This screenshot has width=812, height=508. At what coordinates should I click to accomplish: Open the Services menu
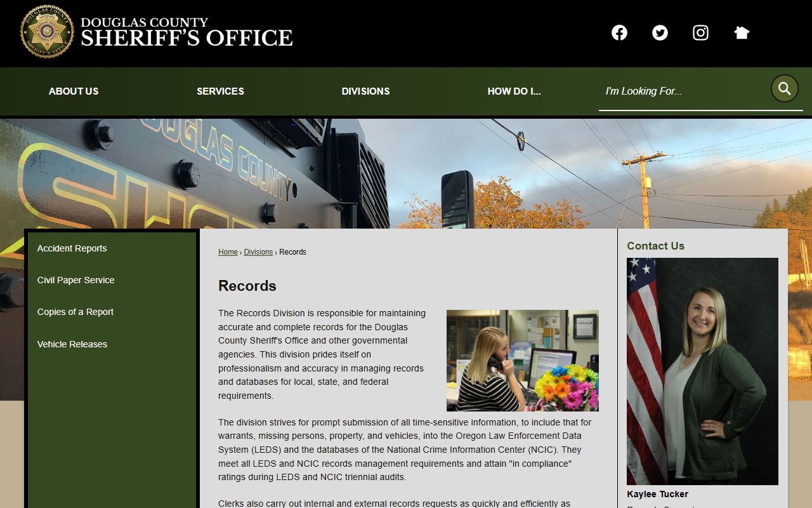[220, 91]
